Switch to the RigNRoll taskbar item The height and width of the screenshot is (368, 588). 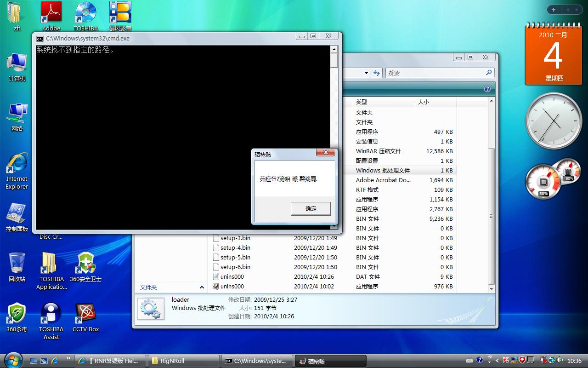pos(184,361)
